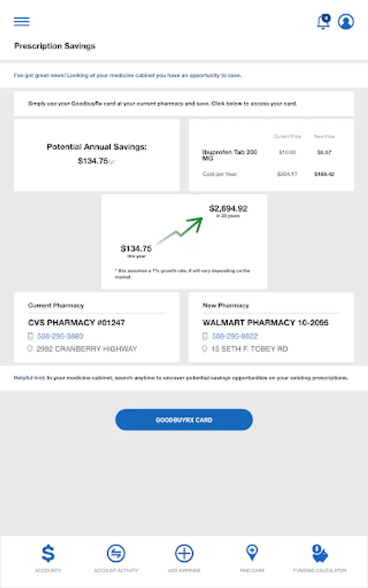Go to Accounts dollar icon
Screen dimensions: 368x588
[48, 553]
